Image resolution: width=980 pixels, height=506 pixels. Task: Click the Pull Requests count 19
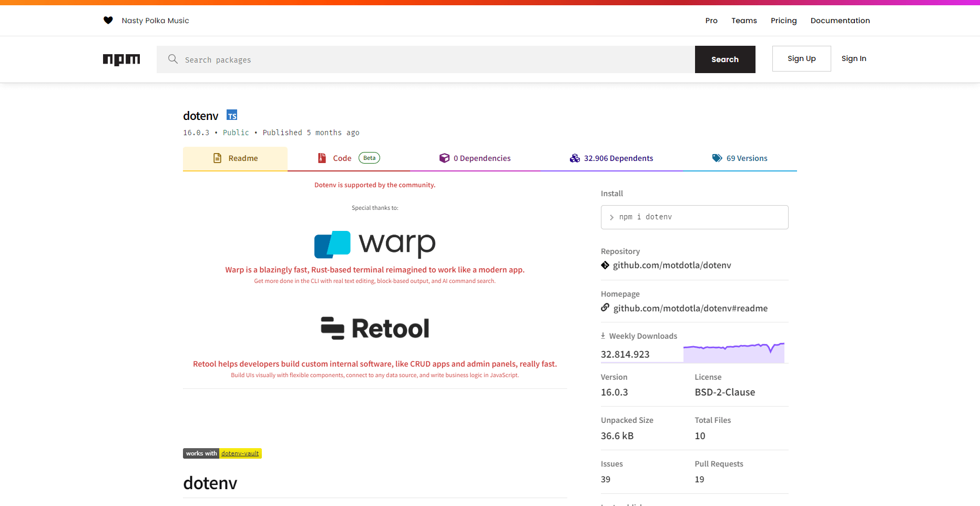click(699, 480)
